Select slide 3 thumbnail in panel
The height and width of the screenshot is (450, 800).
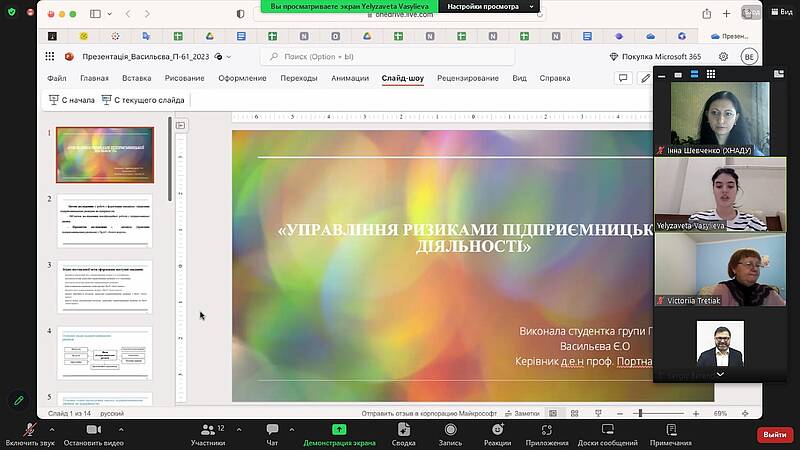coord(105,286)
